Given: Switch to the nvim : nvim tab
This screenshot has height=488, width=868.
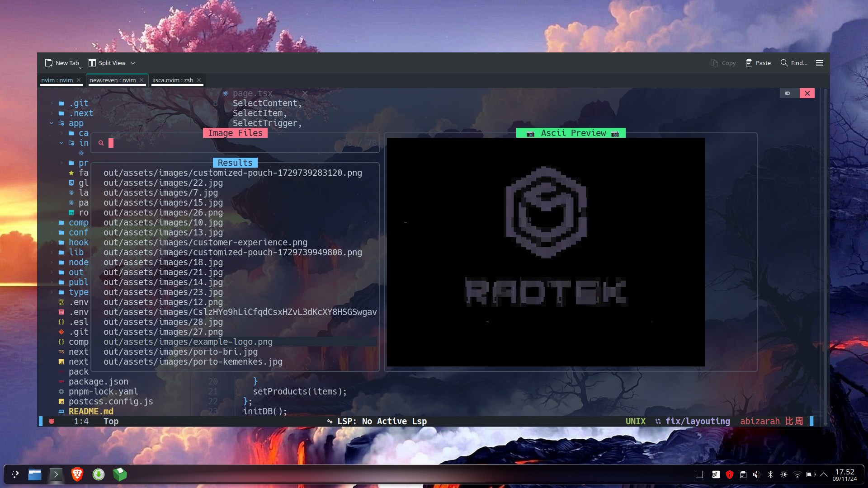Looking at the screenshot, I should click(x=57, y=80).
